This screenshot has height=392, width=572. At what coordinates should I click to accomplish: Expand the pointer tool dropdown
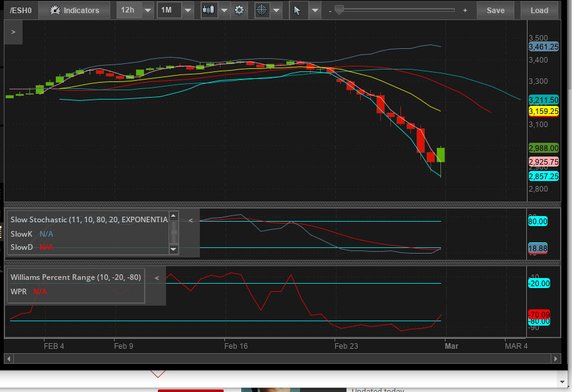(x=315, y=10)
